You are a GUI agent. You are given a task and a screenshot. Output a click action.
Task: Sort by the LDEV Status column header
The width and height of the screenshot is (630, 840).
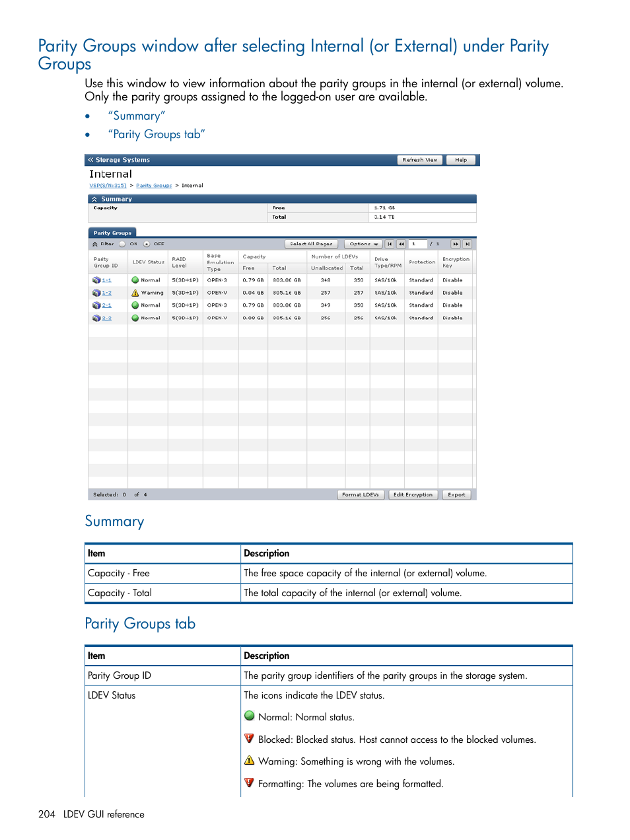pyautogui.click(x=148, y=262)
